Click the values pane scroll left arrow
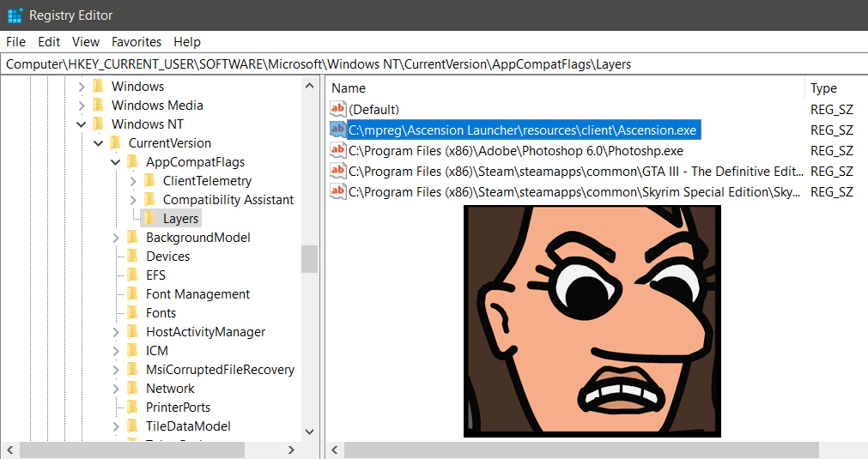868x459 pixels. click(334, 450)
